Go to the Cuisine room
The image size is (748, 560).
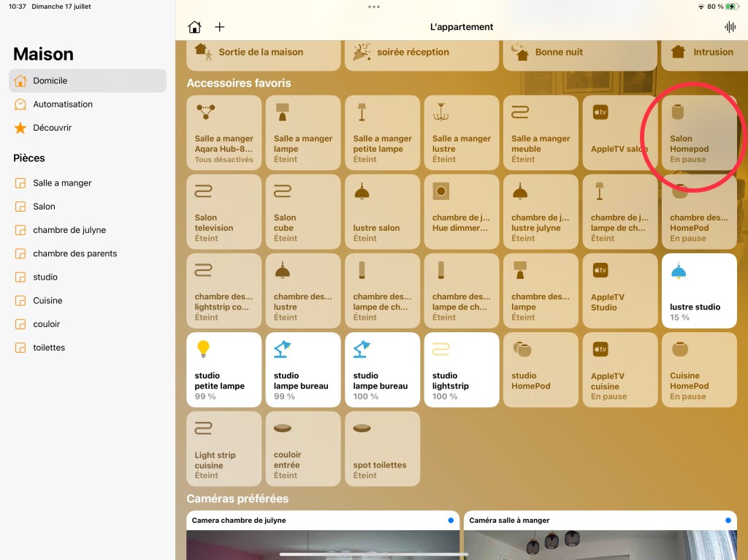47,301
